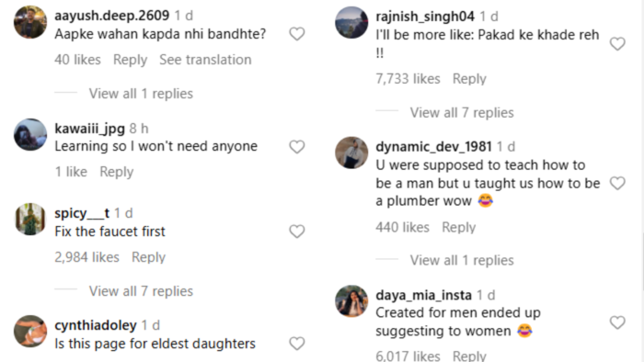
Task: Reply to dynamic_dev_1981's comment
Action: (459, 227)
